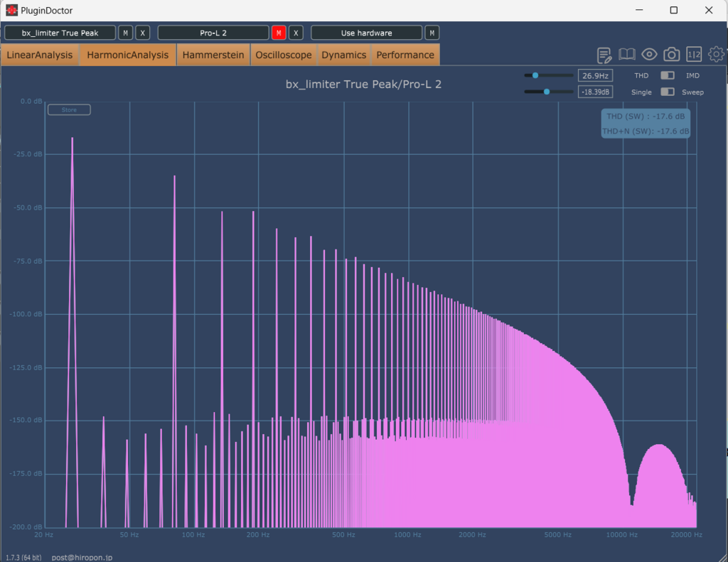Viewport: 728px width, 562px height.
Task: Remove the Pro-L 2 plugin
Action: click(x=296, y=33)
